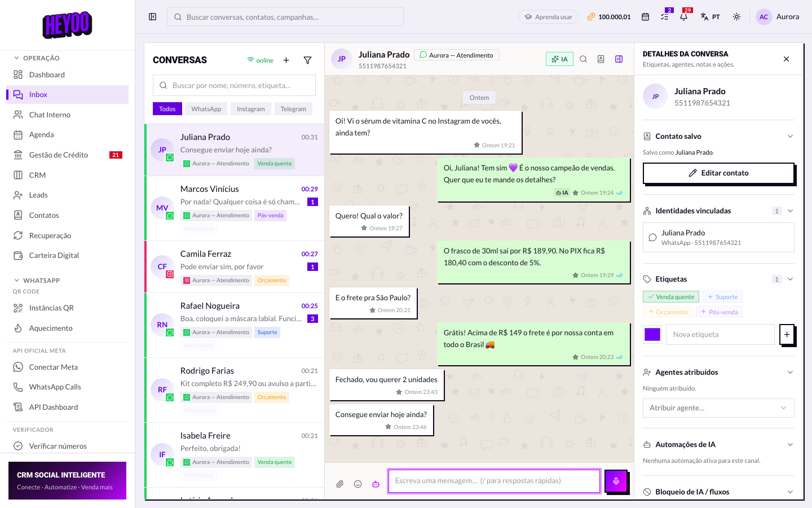The height and width of the screenshot is (508, 812).
Task: Open Chat Interno in the sidebar
Action: (x=67, y=115)
